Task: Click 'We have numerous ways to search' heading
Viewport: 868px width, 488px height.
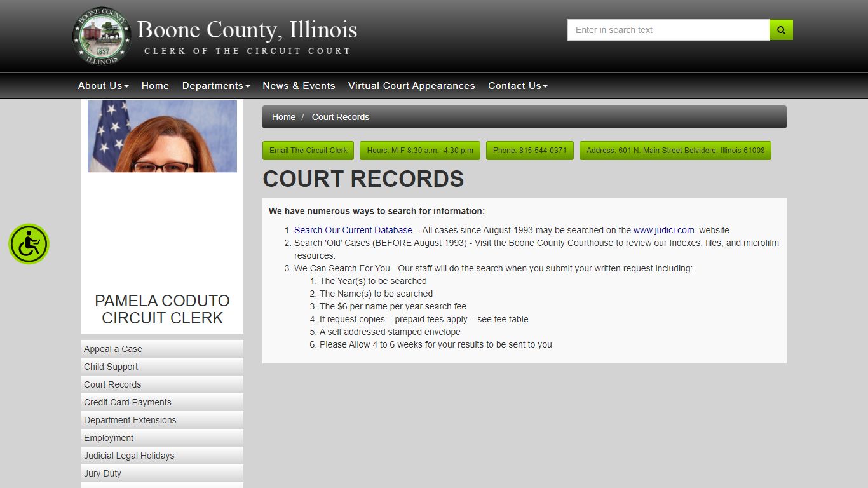Action: coord(377,211)
